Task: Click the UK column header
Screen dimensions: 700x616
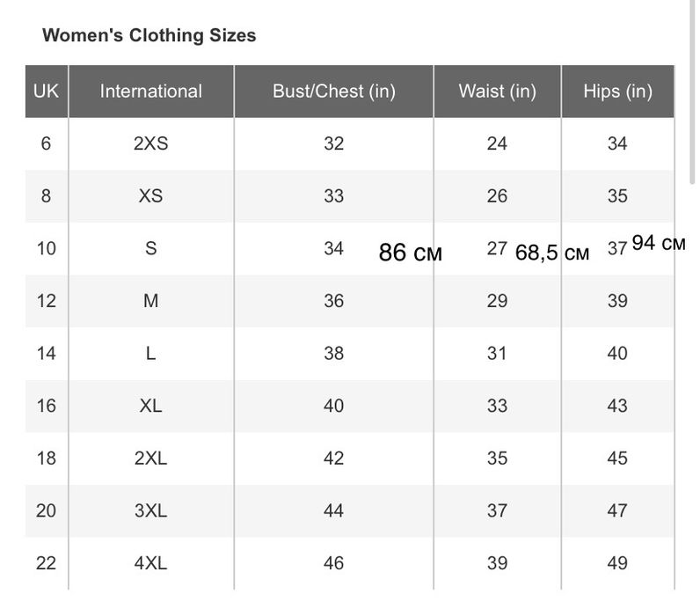Action: coord(46,91)
